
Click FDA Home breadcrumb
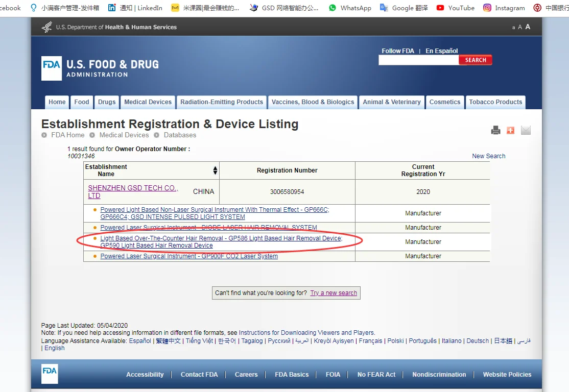[67, 135]
